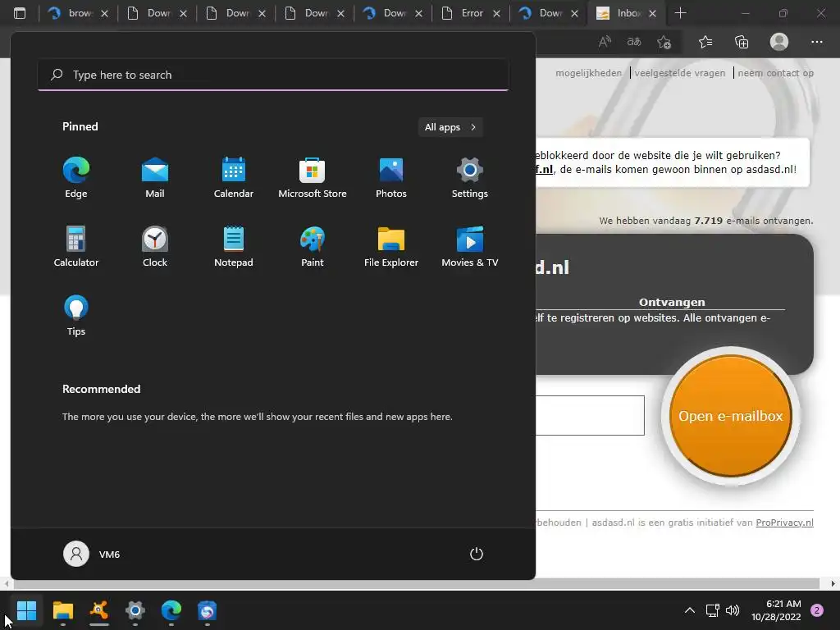Open the Tips app
Screen dimensions: 840x630
pos(76,316)
